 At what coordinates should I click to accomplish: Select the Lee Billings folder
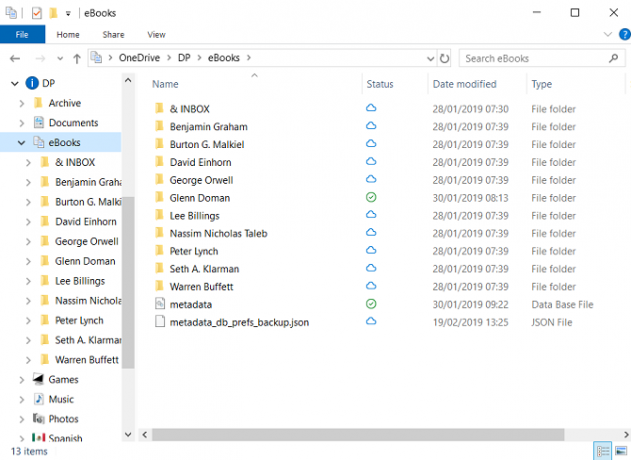click(194, 216)
